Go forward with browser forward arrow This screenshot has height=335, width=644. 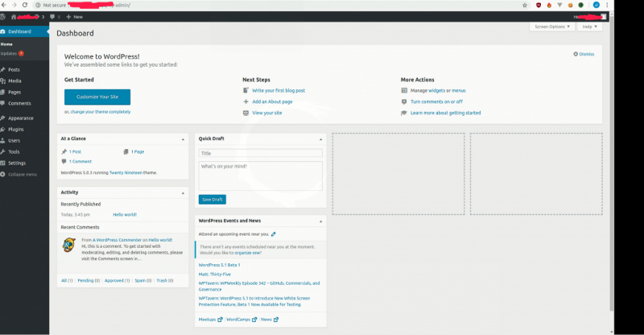pos(14,5)
